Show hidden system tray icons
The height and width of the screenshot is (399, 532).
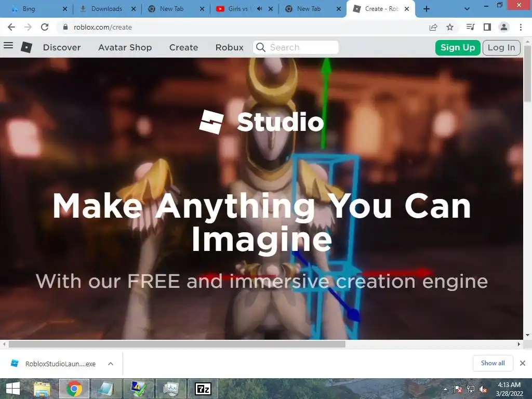click(445, 389)
